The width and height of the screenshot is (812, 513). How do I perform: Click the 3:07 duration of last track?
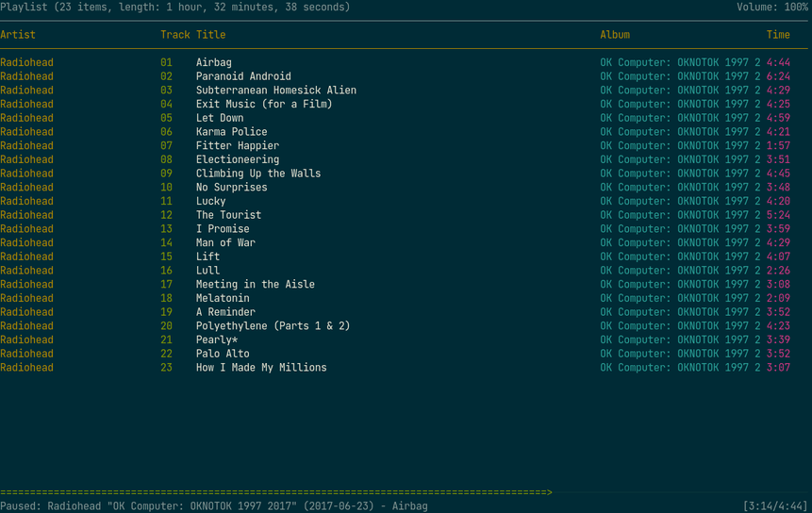click(778, 368)
